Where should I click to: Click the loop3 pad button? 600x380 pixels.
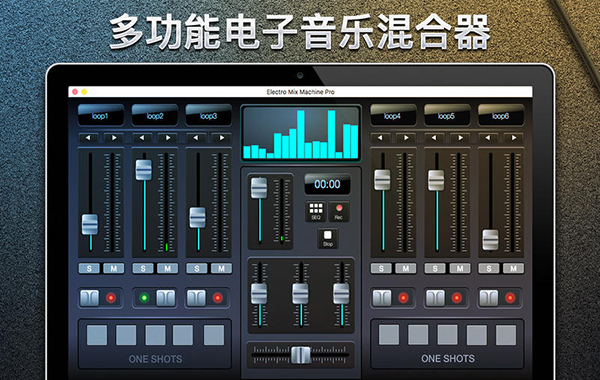coord(209,116)
